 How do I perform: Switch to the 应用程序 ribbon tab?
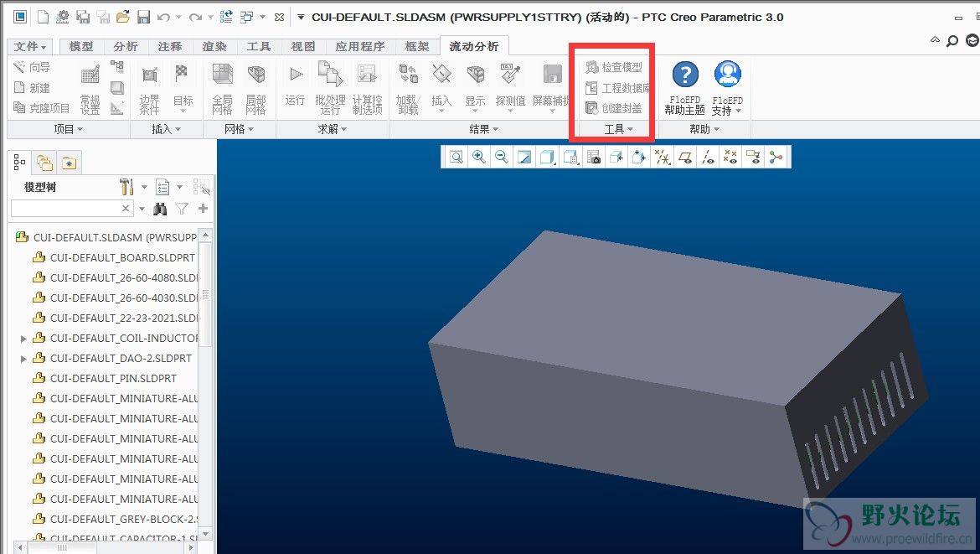[360, 46]
